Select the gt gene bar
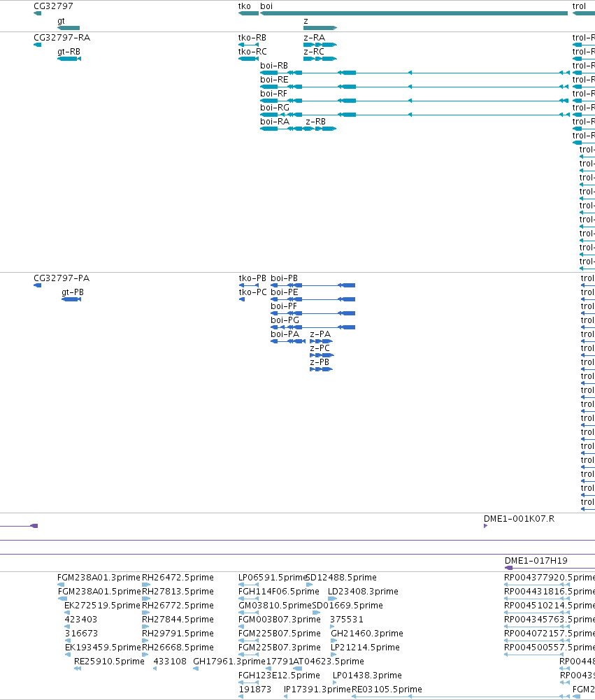This screenshot has width=595, height=700. tap(69, 28)
